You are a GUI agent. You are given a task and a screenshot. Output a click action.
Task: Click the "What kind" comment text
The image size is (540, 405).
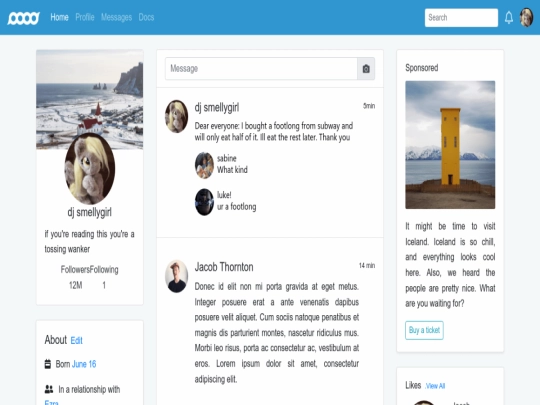[232, 170]
